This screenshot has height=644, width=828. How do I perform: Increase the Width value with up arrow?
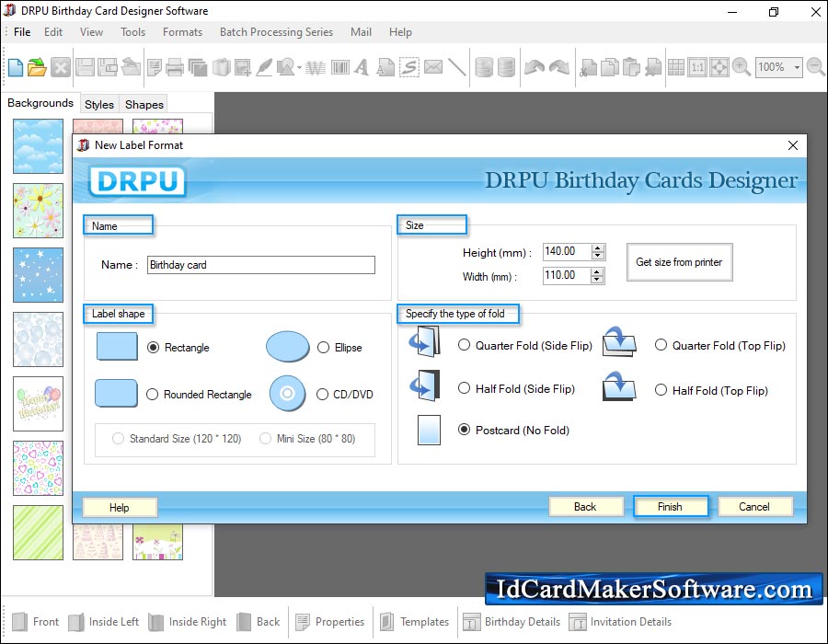pyautogui.click(x=597, y=271)
